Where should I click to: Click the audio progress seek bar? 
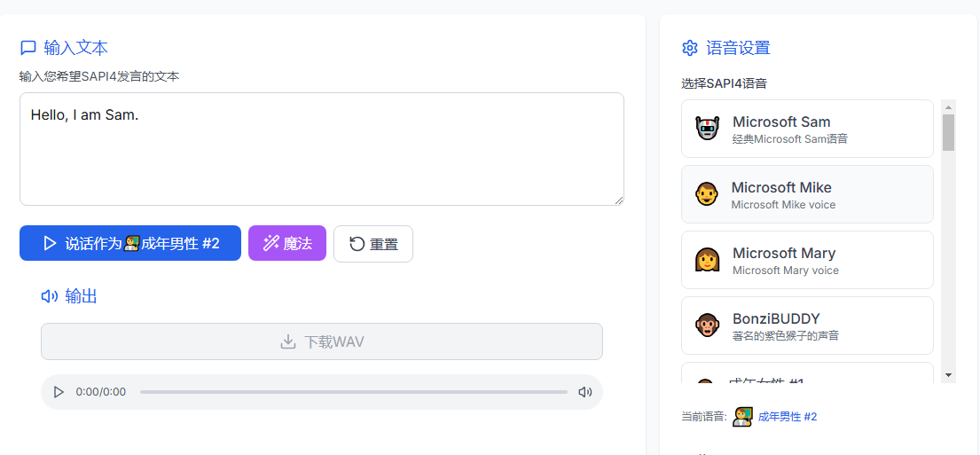click(x=354, y=392)
